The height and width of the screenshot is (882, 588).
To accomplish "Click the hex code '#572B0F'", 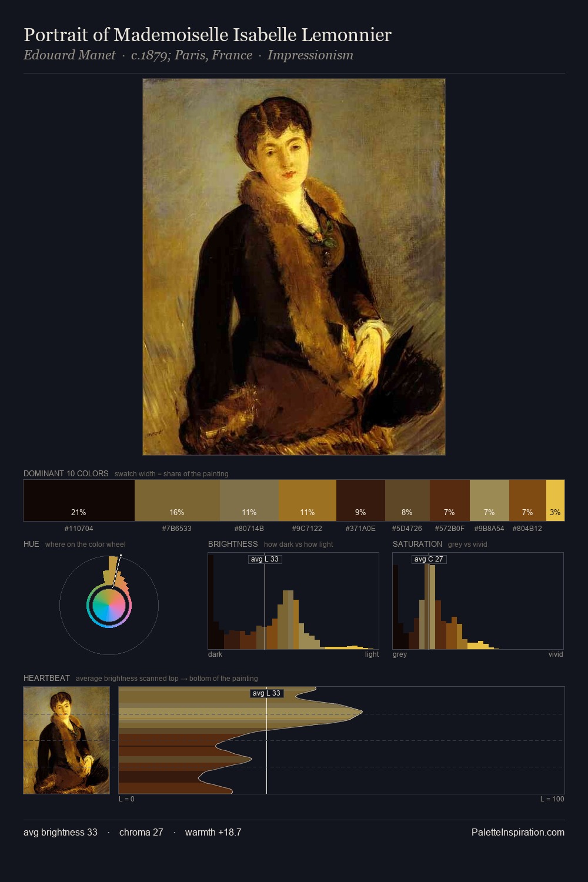I will [x=449, y=529].
